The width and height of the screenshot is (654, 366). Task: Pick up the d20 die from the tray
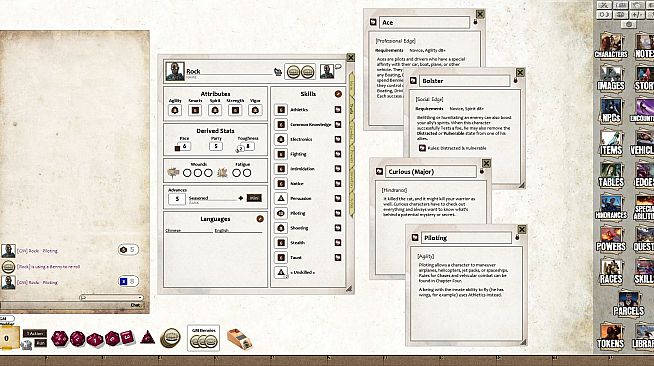click(x=60, y=338)
